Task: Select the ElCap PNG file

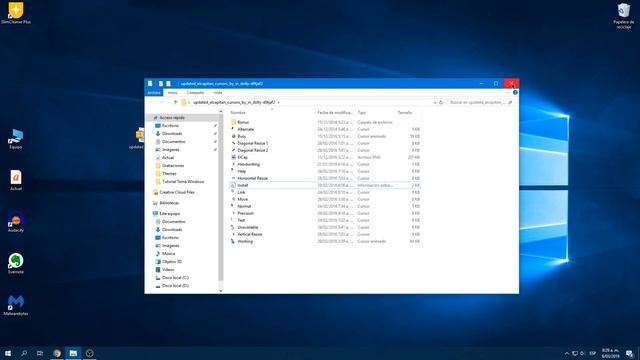Action: coord(242,157)
